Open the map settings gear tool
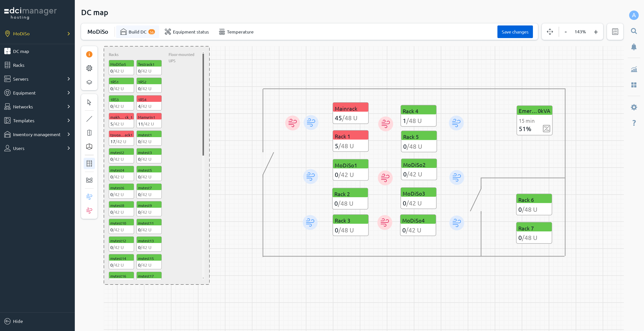 point(89,68)
